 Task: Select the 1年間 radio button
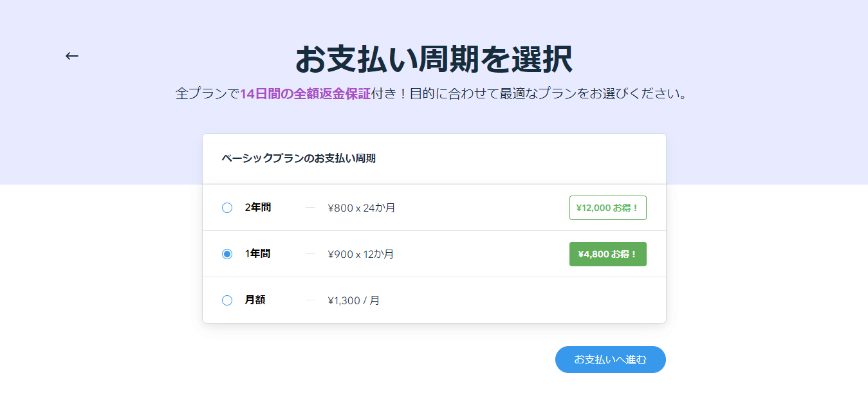click(227, 254)
